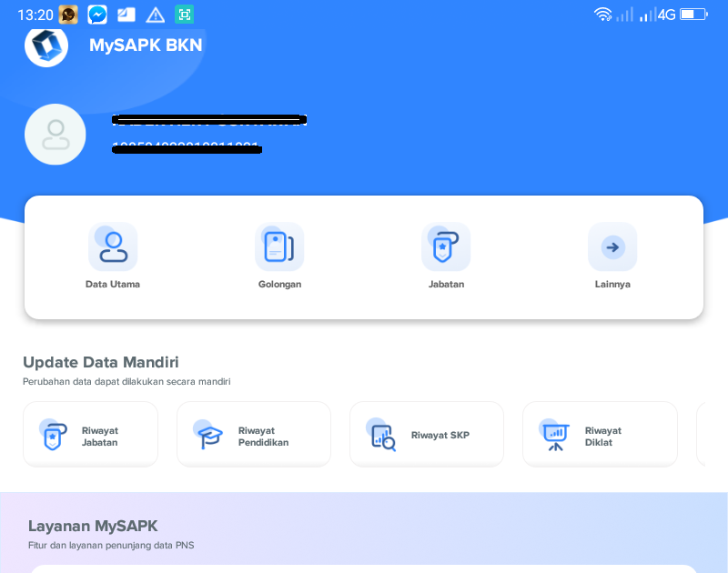Tap the MySAPK BKN cube logo
728x573 pixels.
(x=45, y=45)
